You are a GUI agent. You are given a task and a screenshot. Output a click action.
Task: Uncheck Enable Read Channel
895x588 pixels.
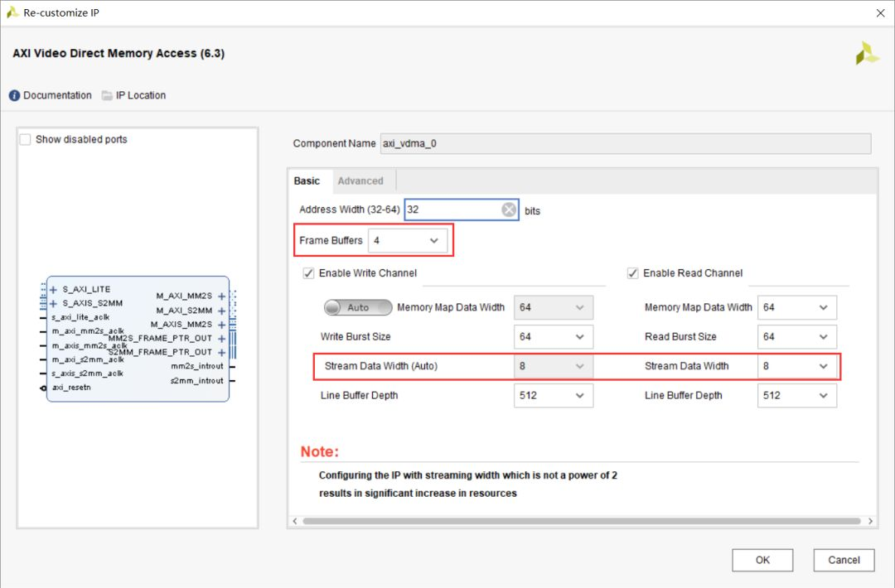(x=632, y=273)
